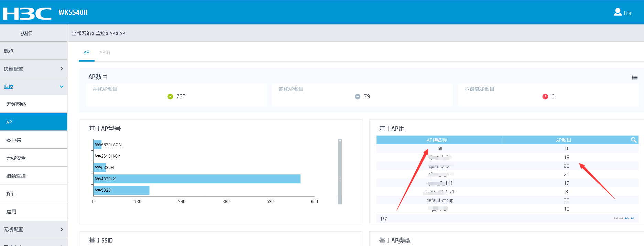The image size is (644, 246).
Task: Click the AP count 30 cell
Action: 567,200
